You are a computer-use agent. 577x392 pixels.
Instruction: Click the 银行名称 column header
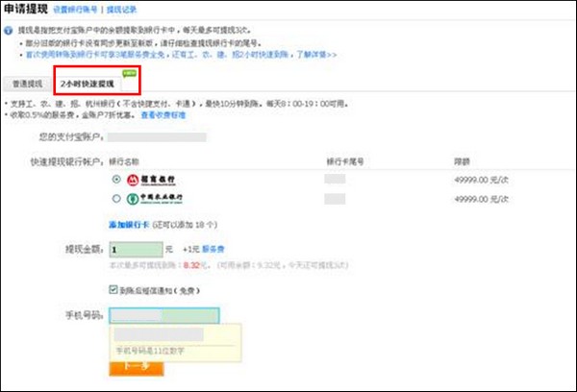pyautogui.click(x=124, y=161)
